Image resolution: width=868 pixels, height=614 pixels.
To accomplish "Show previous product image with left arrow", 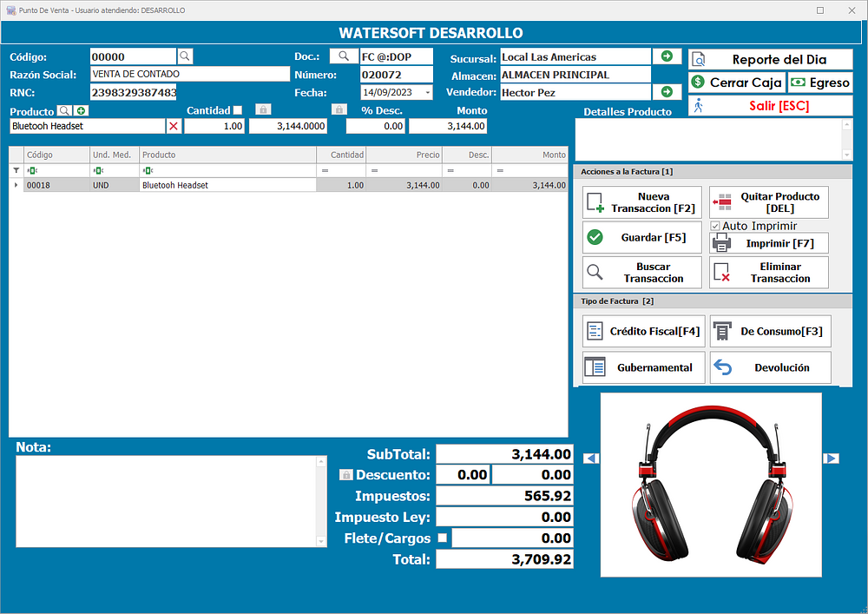I will tap(590, 459).
